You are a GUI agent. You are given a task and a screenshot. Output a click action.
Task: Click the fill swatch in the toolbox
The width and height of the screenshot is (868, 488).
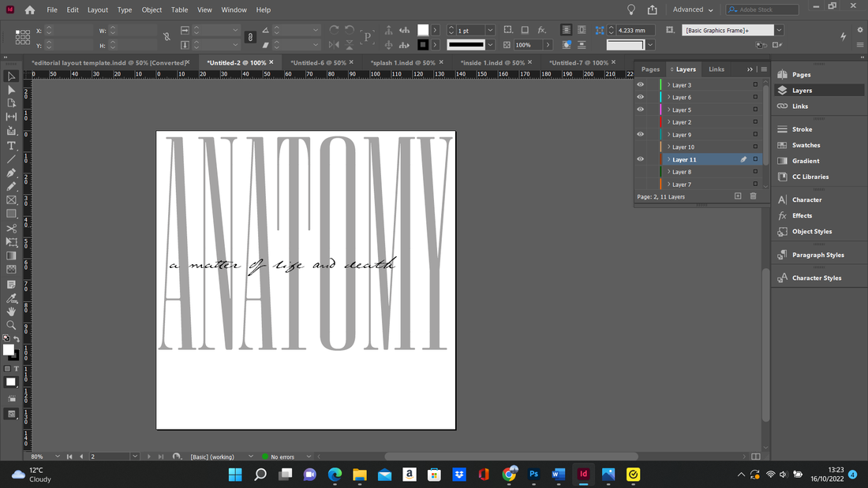[9, 350]
